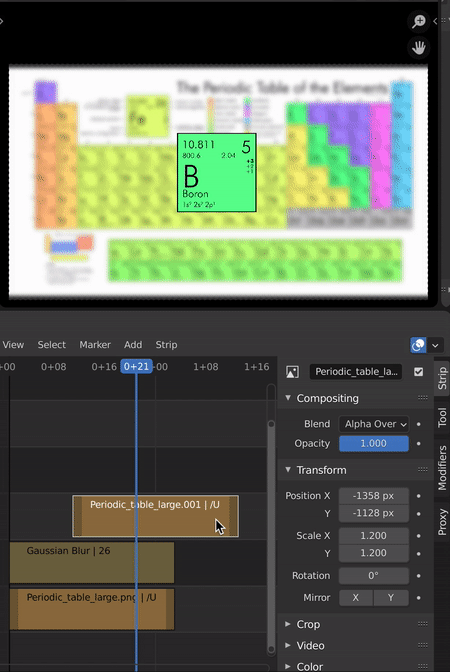This screenshot has height=672, width=450.
Task: Insert keyframe dot for Mirror
Action: [x=418, y=597]
